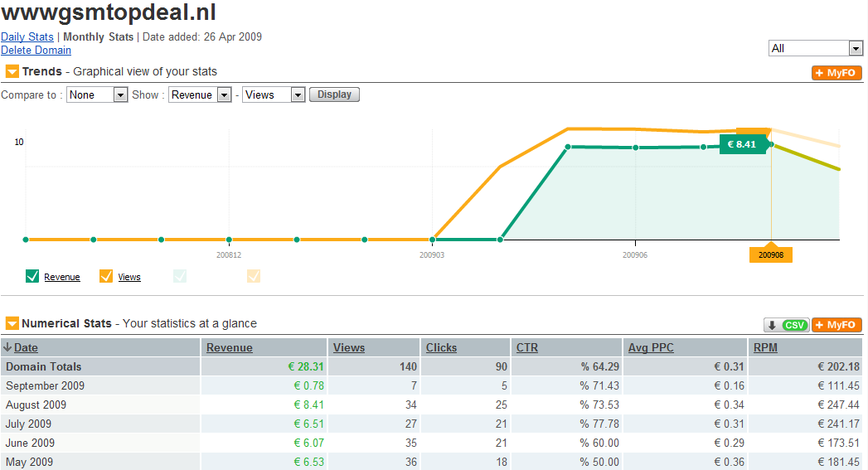This screenshot has height=470, width=868.
Task: Add Trends to MyFO
Action: (x=837, y=72)
